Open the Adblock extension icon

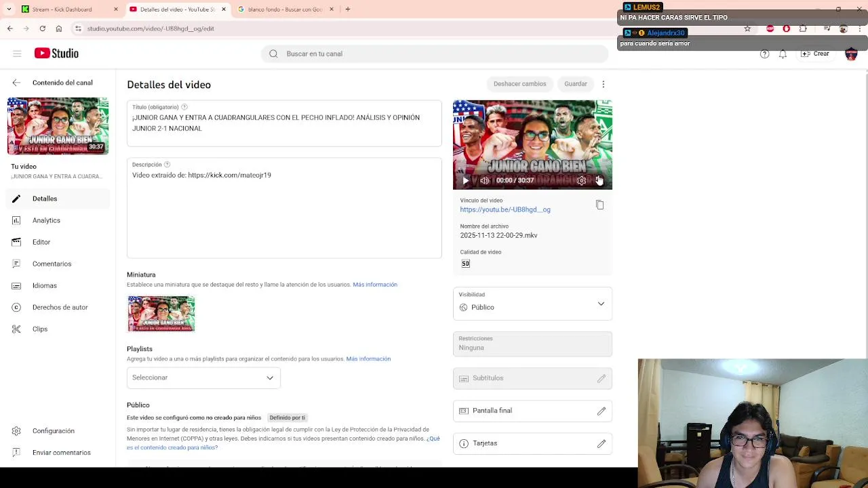(770, 28)
